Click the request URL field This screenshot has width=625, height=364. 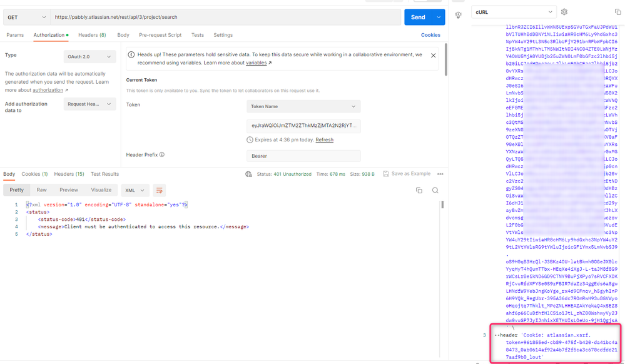(226, 17)
